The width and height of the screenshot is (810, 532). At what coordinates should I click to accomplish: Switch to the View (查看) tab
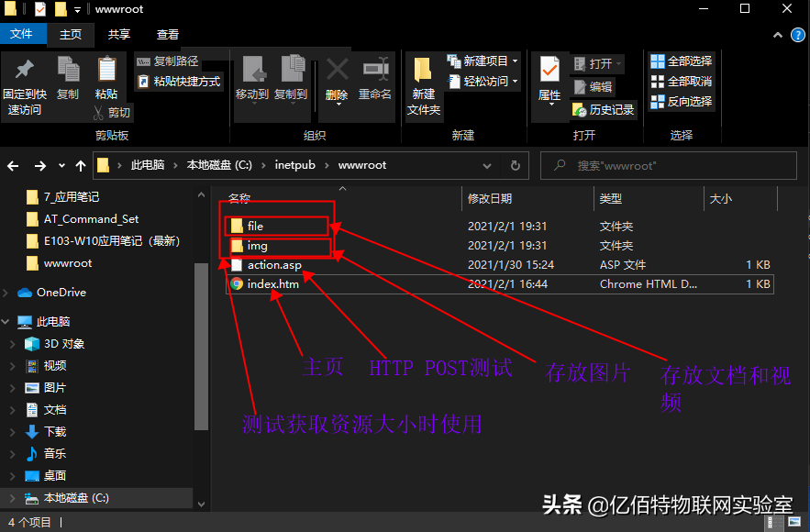(168, 34)
